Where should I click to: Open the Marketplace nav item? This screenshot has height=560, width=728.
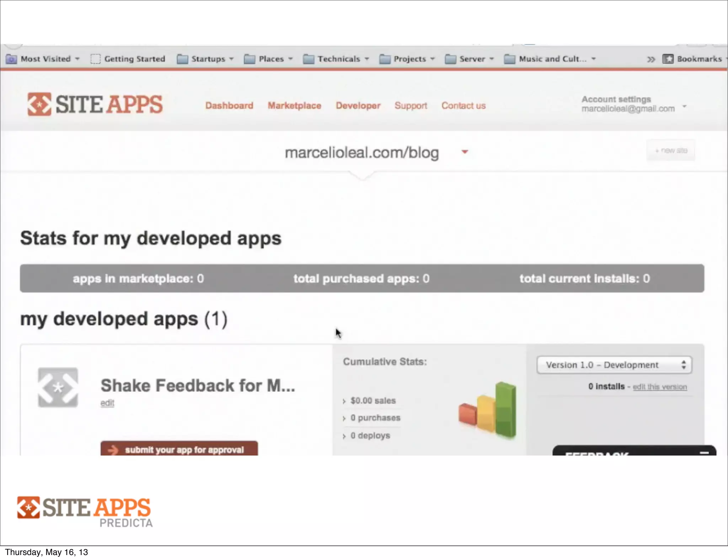(294, 106)
